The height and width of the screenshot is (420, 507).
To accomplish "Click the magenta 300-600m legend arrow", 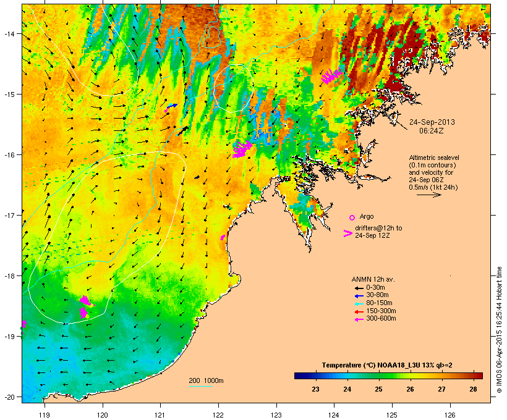I will tap(359, 319).
